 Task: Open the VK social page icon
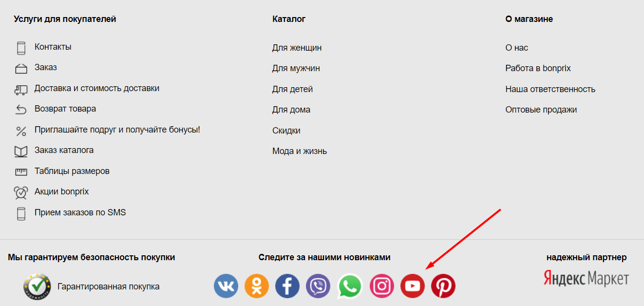point(226,286)
